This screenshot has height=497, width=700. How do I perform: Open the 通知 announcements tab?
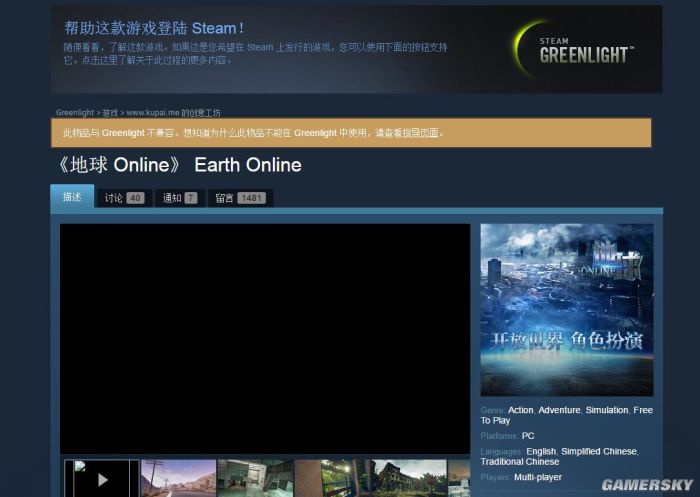tap(180, 198)
